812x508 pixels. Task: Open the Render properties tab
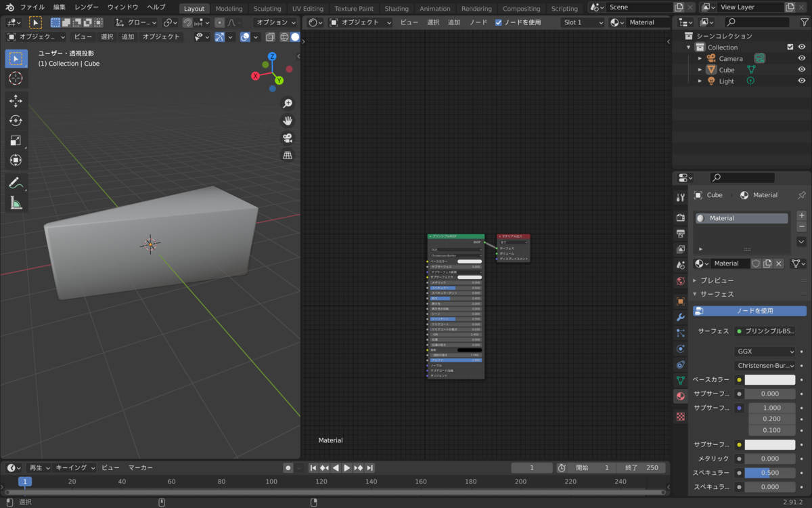tap(681, 217)
